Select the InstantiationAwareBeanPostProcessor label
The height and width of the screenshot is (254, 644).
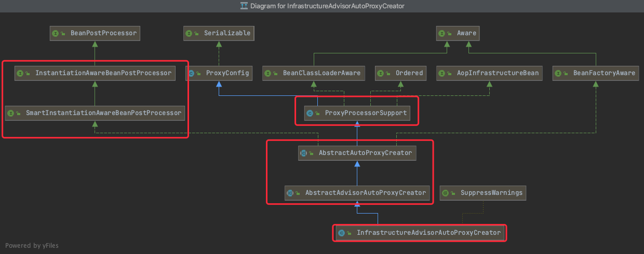103,74
